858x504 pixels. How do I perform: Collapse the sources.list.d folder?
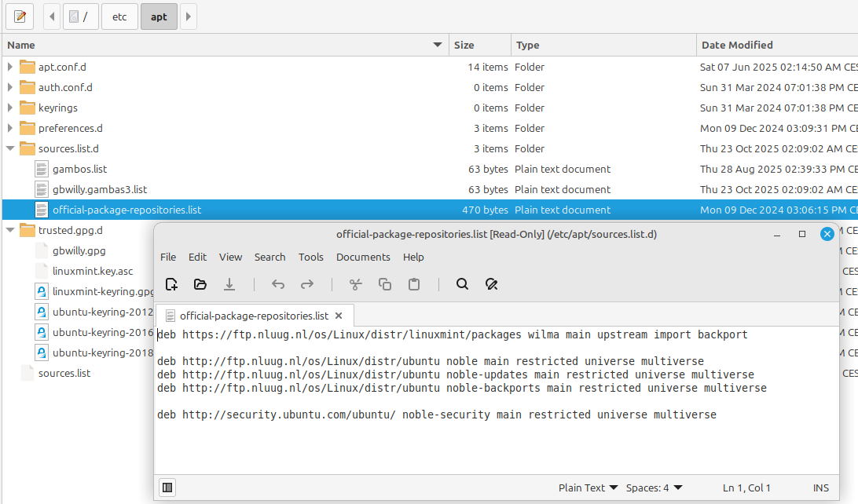(10, 148)
